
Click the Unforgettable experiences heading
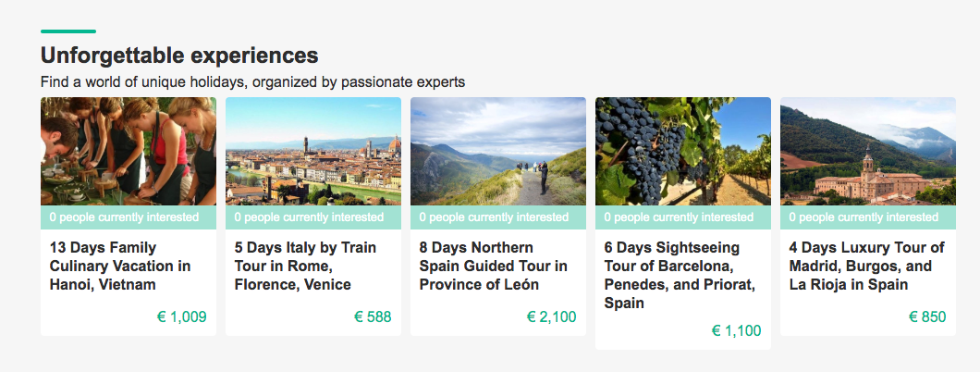click(x=179, y=55)
